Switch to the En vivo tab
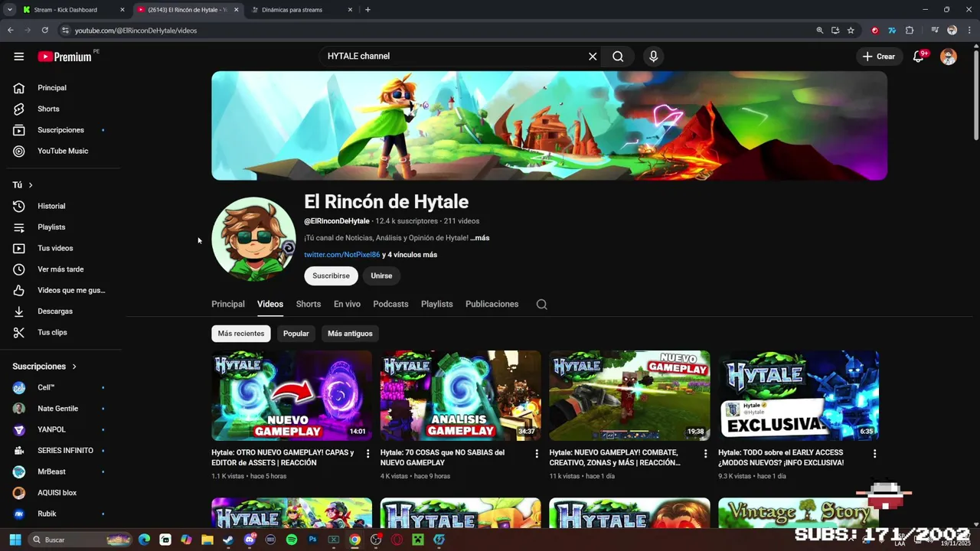980x551 pixels. point(347,304)
